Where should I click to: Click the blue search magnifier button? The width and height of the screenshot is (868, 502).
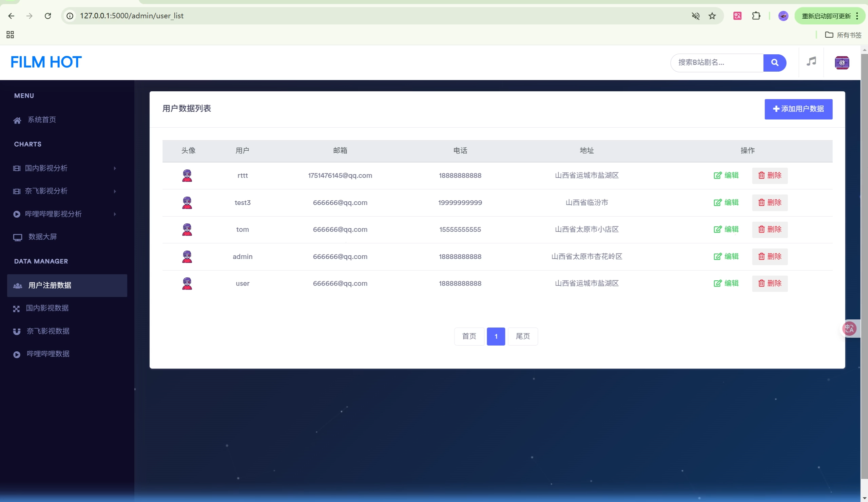[x=774, y=63]
